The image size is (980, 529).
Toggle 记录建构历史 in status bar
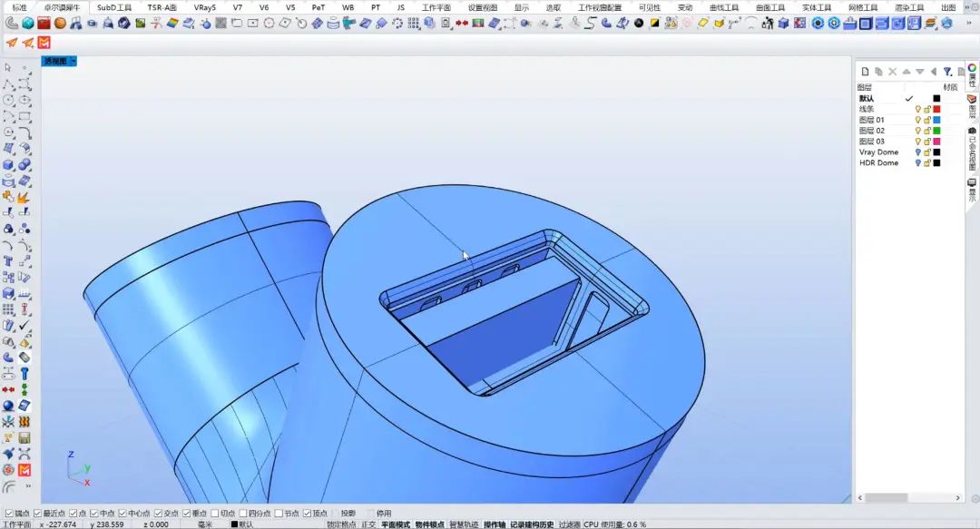531,524
